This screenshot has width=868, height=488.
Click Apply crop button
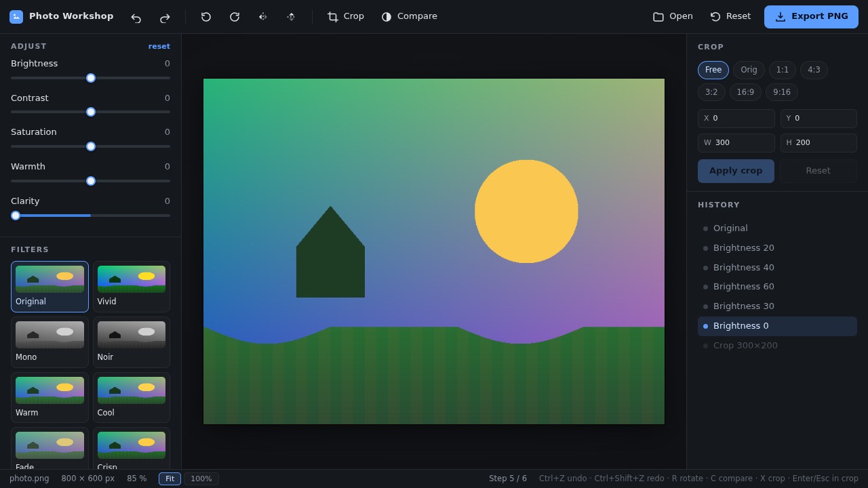(x=736, y=171)
